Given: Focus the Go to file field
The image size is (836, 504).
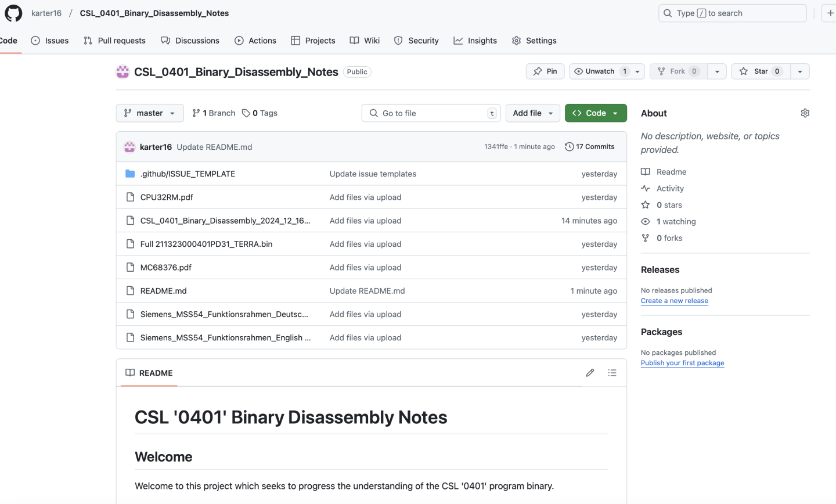Looking at the screenshot, I should (431, 113).
